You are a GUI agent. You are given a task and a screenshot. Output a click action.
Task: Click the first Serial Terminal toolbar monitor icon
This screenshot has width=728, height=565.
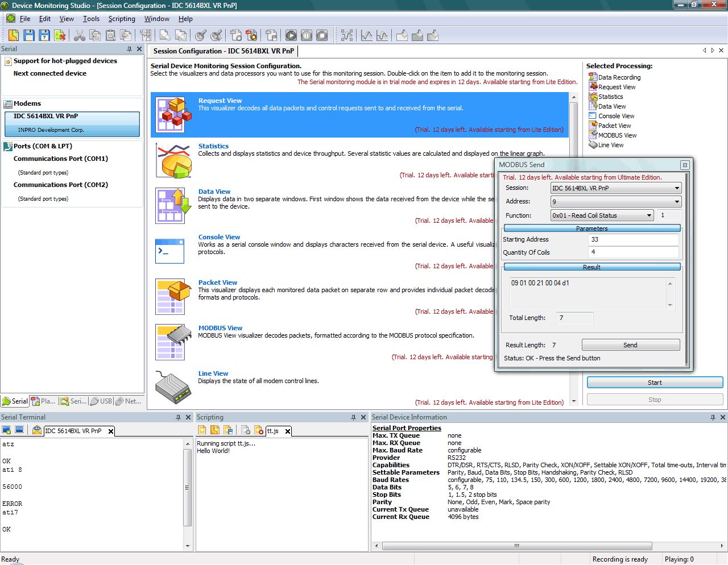pos(7,430)
